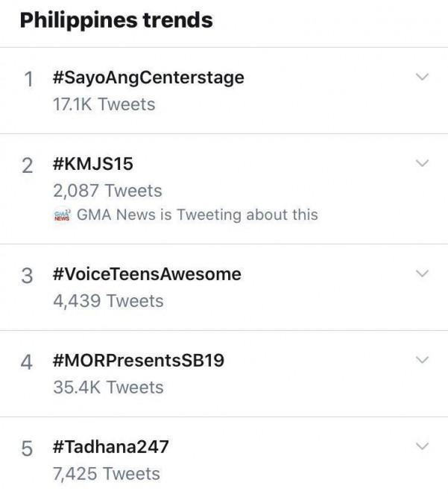448x494 pixels.
Task: Click the 4,439 Tweets count
Action: tap(107, 301)
